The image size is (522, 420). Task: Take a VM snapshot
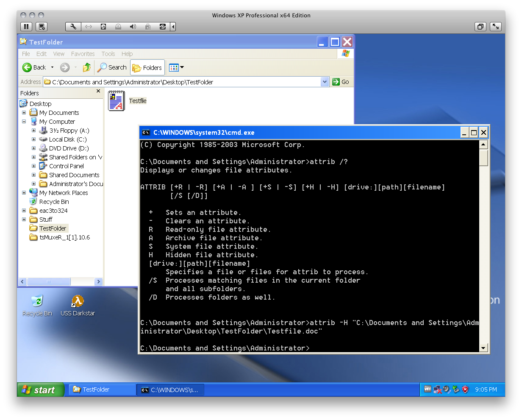tap(42, 27)
